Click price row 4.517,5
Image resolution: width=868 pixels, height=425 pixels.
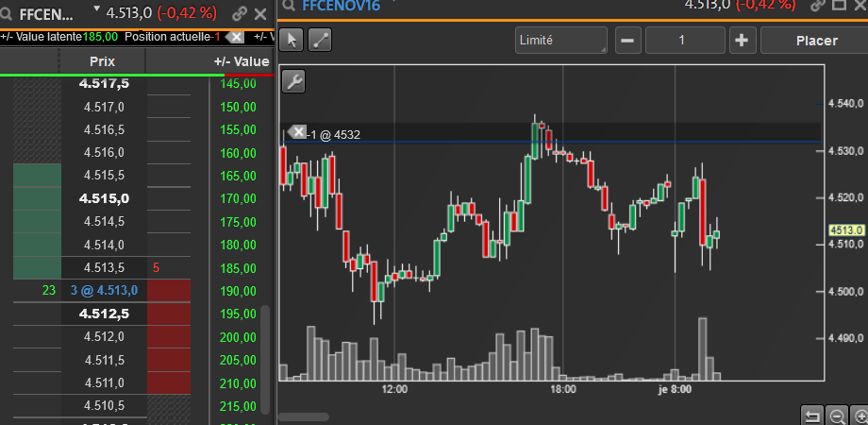tap(104, 84)
